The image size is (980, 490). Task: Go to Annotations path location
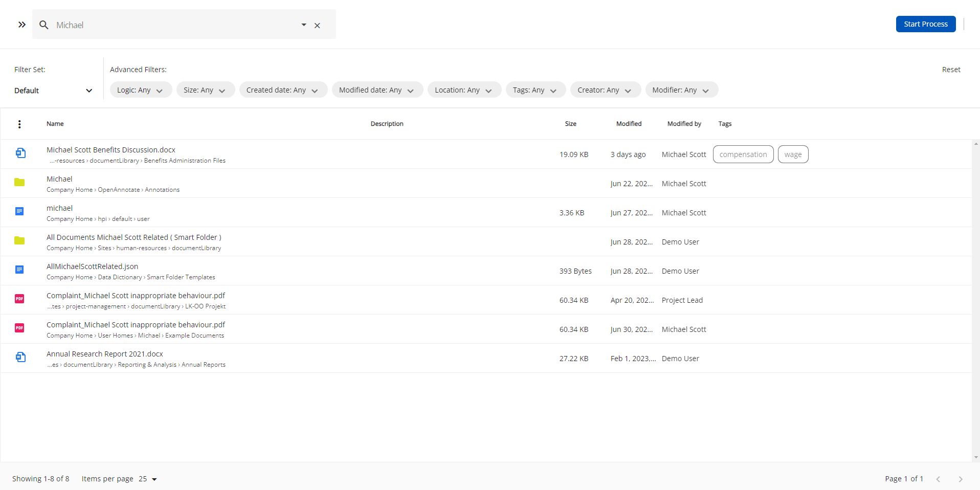click(162, 190)
